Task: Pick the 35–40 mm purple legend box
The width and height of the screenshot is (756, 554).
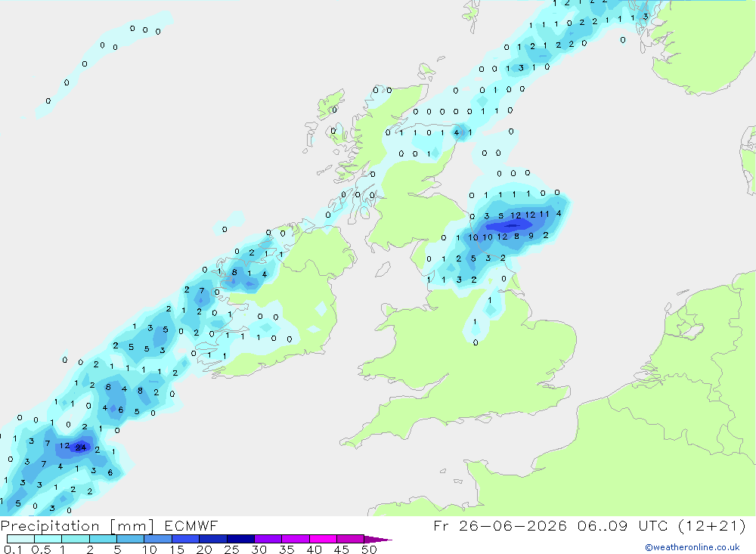Action: [296, 539]
